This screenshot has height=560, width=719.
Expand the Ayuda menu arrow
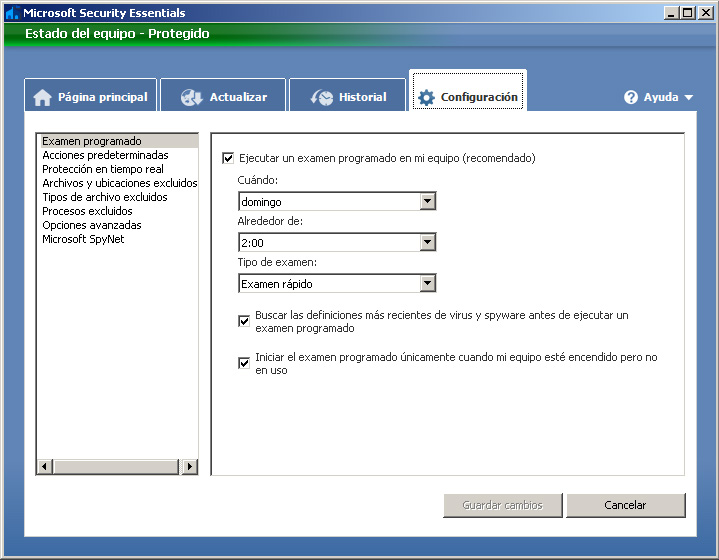[688, 98]
